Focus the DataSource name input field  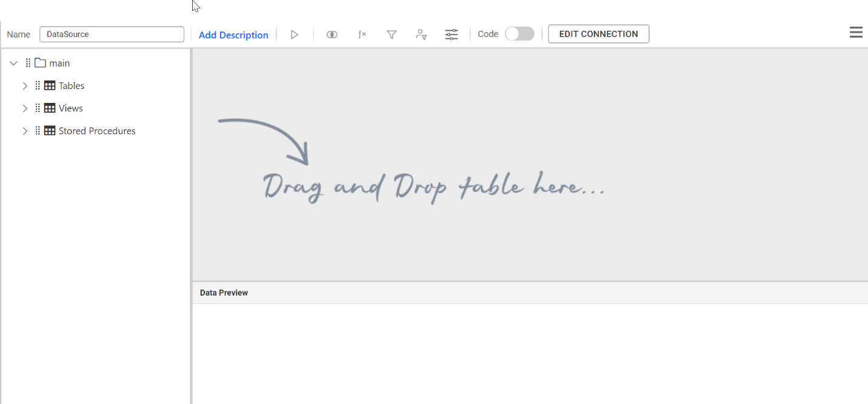112,35
